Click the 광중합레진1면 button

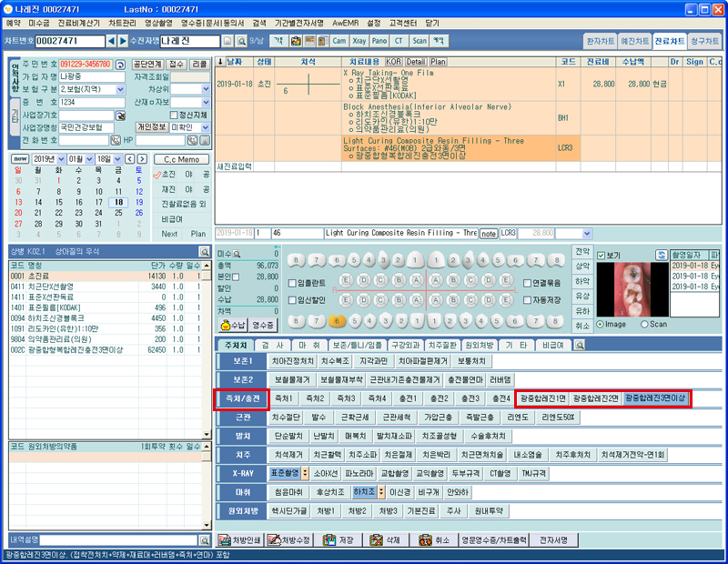coord(542,398)
